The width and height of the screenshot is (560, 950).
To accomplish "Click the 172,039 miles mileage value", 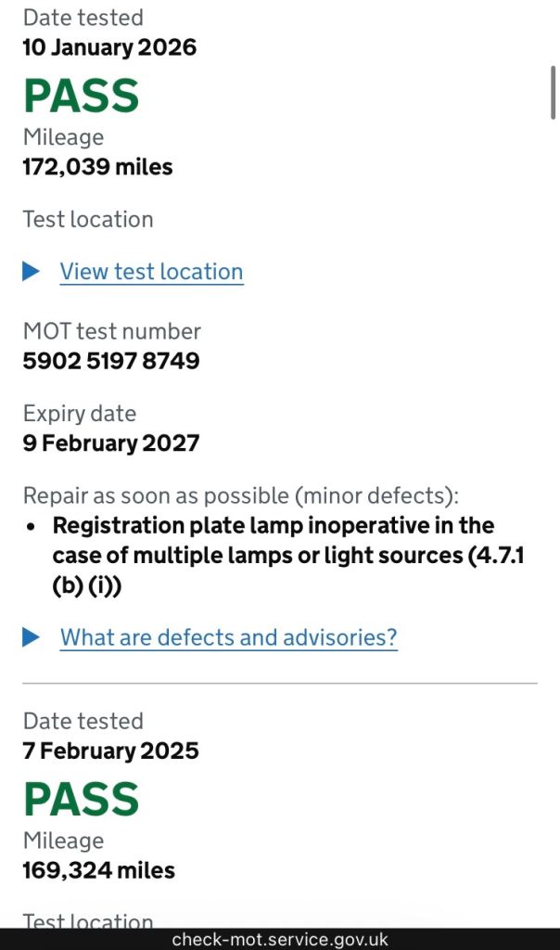I will 97,167.
